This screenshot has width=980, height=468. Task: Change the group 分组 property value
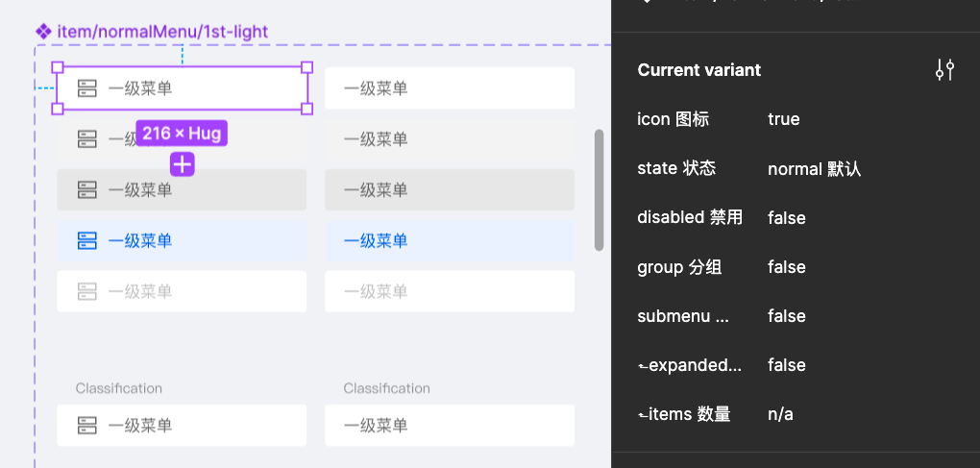pyautogui.click(x=786, y=267)
